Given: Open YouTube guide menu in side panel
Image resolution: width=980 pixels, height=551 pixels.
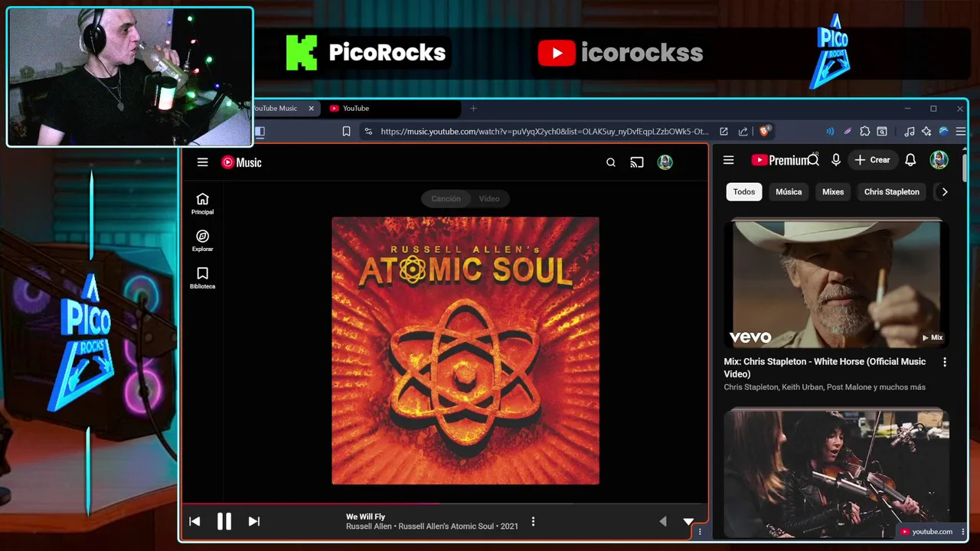Looking at the screenshot, I should 728,160.
